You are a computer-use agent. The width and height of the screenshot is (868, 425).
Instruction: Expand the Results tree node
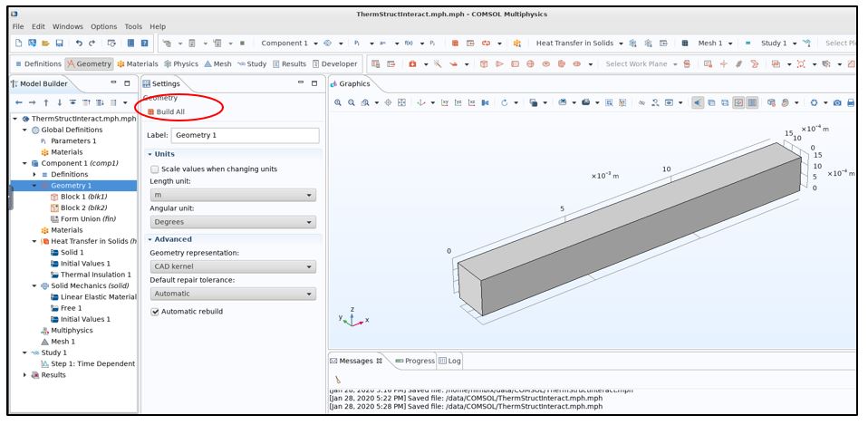[24, 374]
